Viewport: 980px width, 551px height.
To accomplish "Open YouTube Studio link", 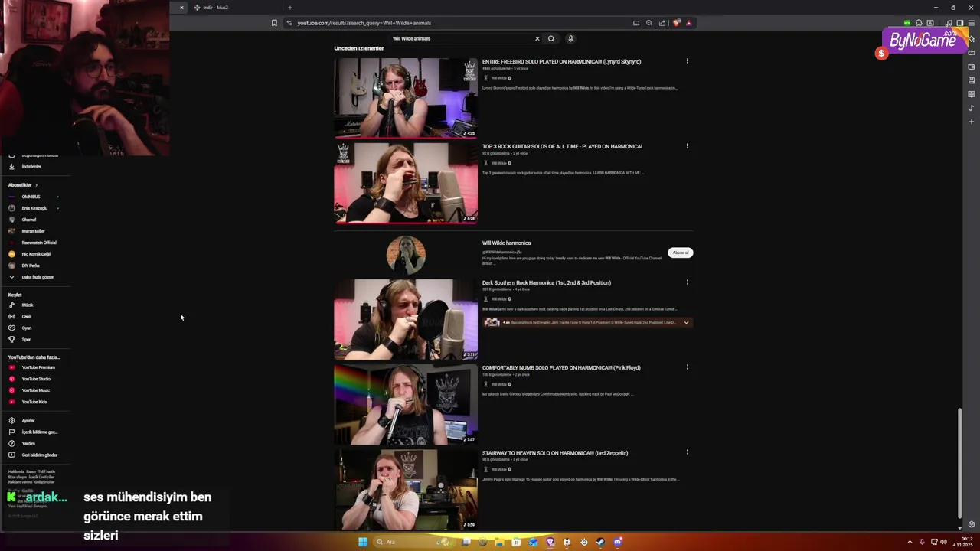I will pos(35,379).
